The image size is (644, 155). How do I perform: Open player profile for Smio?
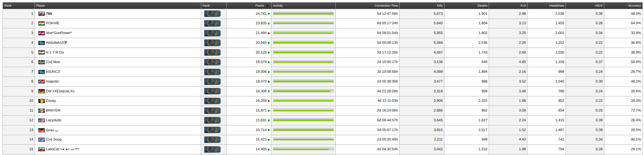[52, 130]
